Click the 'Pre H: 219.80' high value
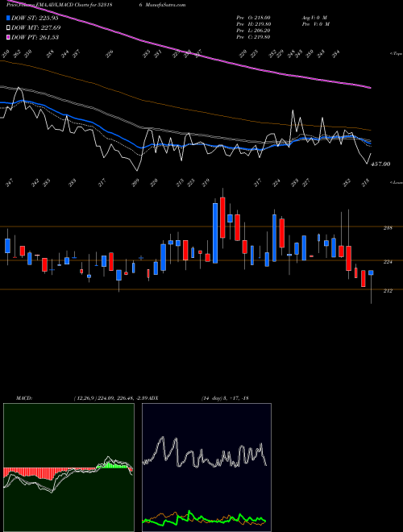 pos(253,24)
